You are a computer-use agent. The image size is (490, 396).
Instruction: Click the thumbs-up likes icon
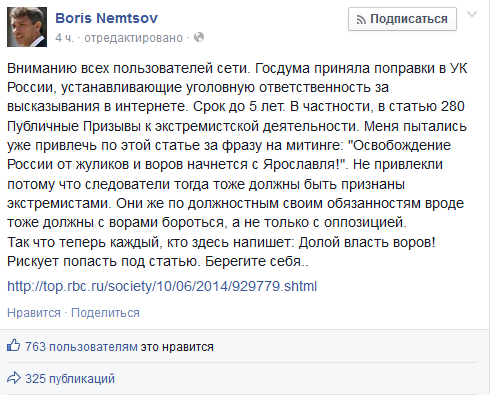click(14, 346)
